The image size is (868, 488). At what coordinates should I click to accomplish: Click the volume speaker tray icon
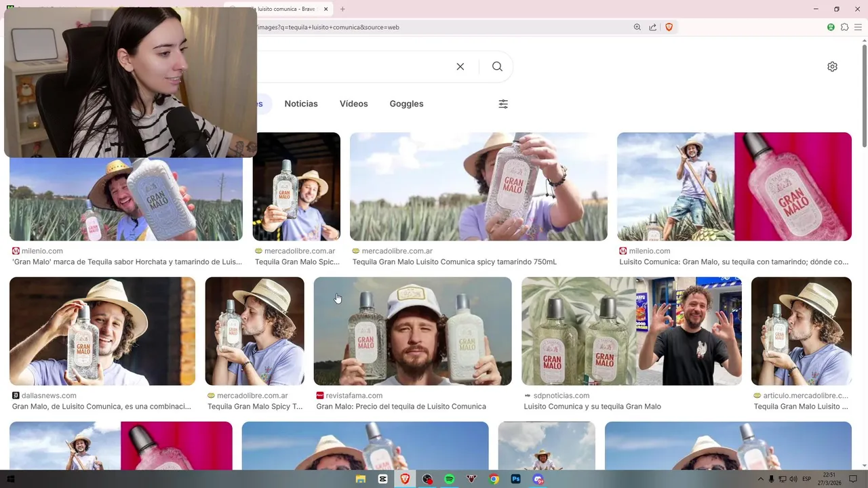(x=793, y=479)
